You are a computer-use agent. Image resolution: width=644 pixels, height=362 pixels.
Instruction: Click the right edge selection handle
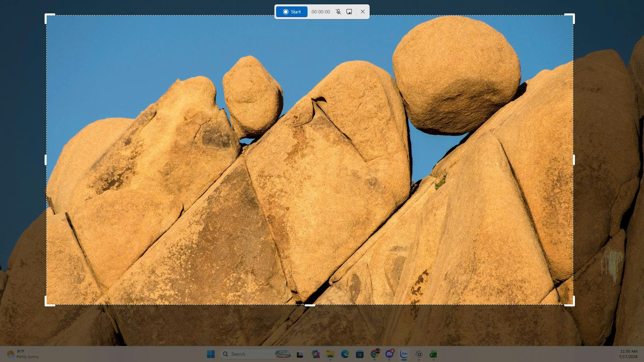pyautogui.click(x=574, y=160)
